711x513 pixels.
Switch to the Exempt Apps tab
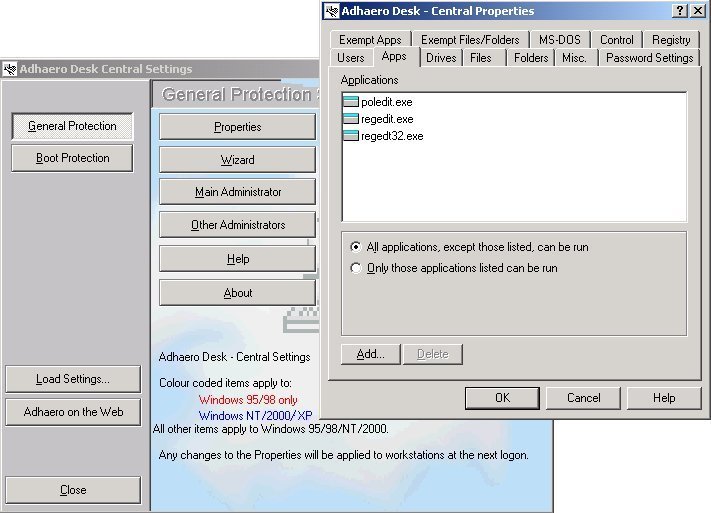(370, 39)
